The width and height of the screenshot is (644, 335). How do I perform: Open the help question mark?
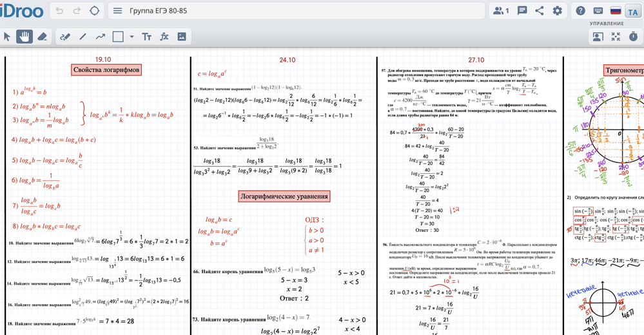click(580, 11)
